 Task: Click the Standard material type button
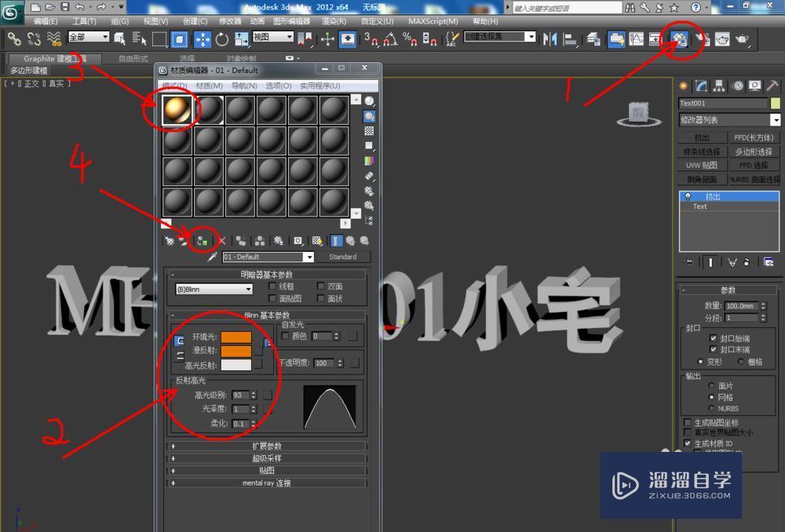[x=344, y=257]
